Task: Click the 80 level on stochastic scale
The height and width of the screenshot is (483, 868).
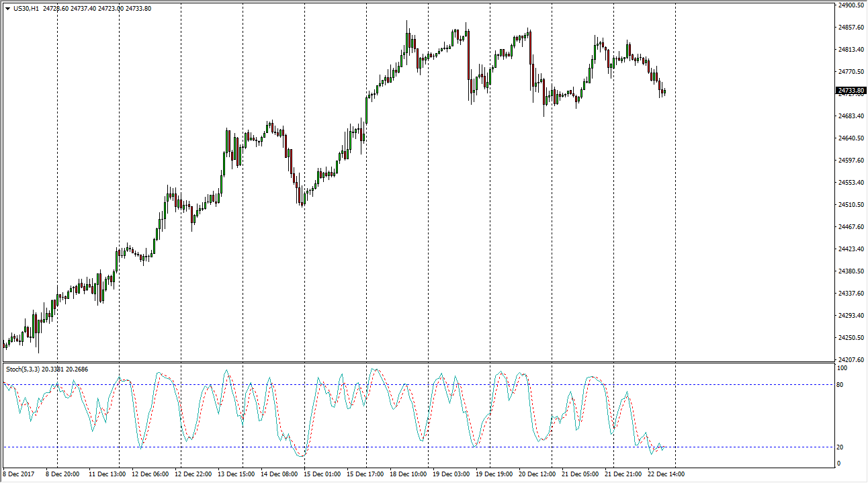Action: point(840,385)
